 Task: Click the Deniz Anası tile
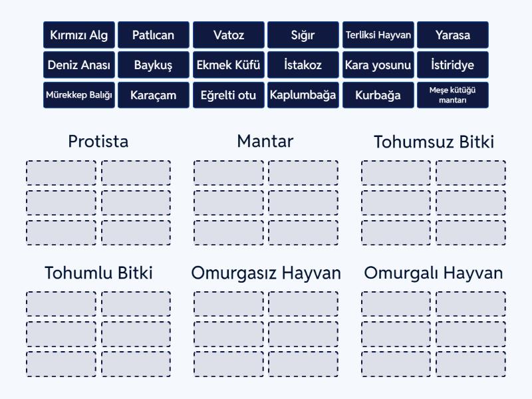78,65
